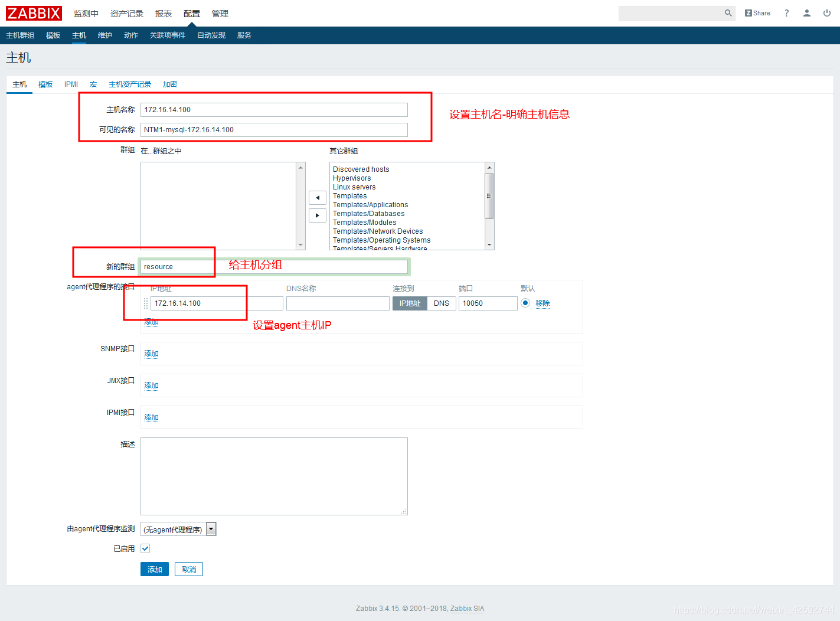Select Templates/Network Devices group

[x=378, y=231]
